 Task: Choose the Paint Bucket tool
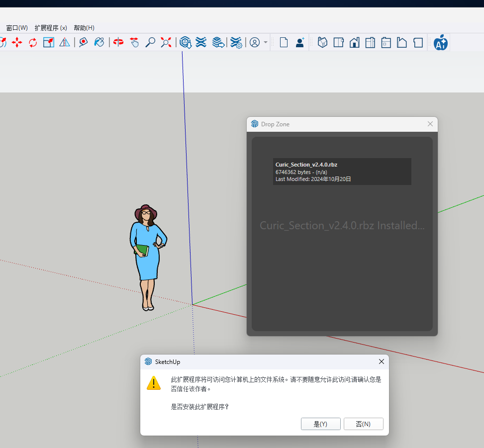99,42
